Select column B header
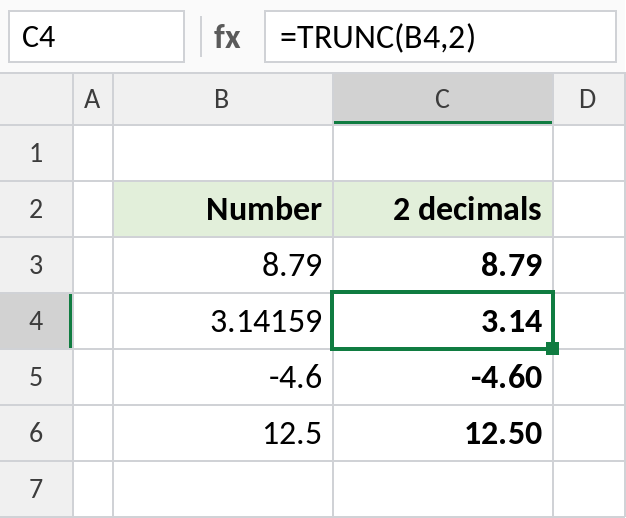 (223, 99)
